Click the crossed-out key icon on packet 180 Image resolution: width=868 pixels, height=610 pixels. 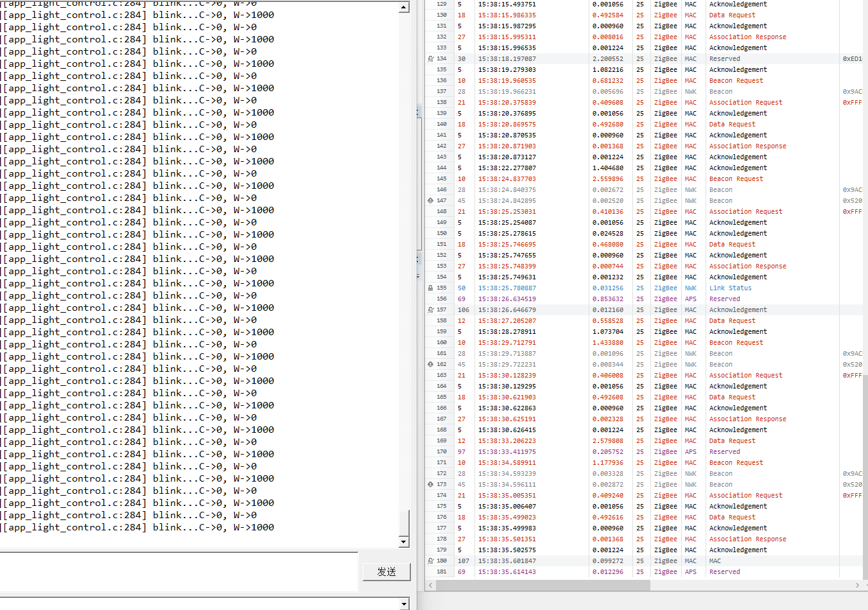tap(430, 561)
